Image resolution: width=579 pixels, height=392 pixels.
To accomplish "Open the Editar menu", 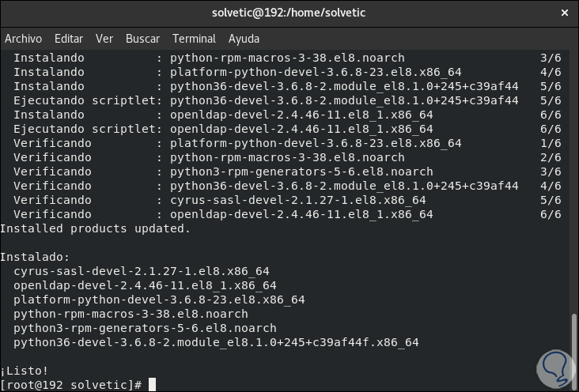I will pos(69,38).
